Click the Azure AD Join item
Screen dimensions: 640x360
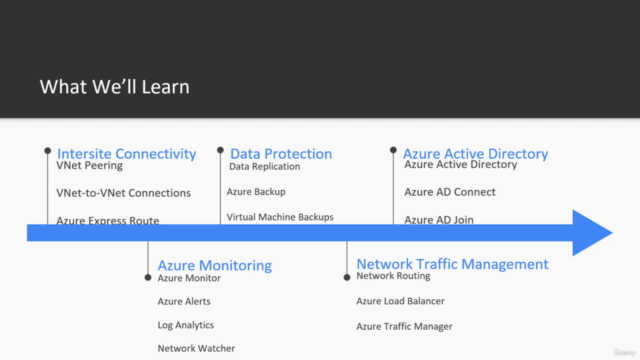pos(439,220)
